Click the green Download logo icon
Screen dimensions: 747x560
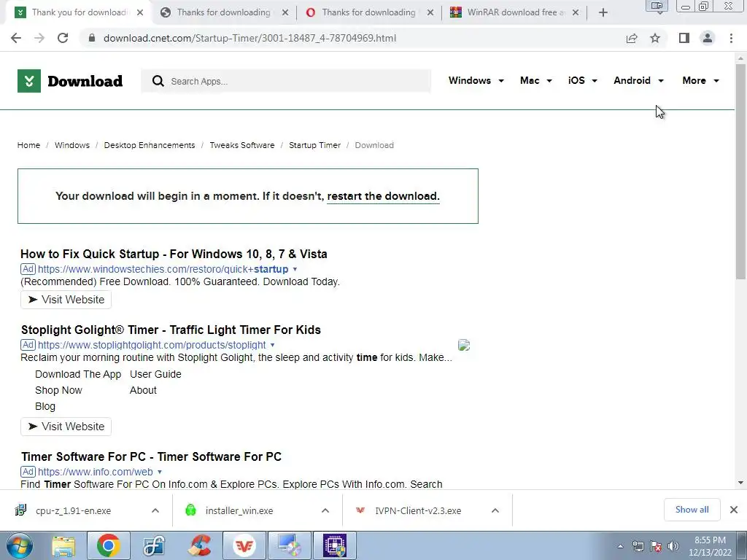29,81
